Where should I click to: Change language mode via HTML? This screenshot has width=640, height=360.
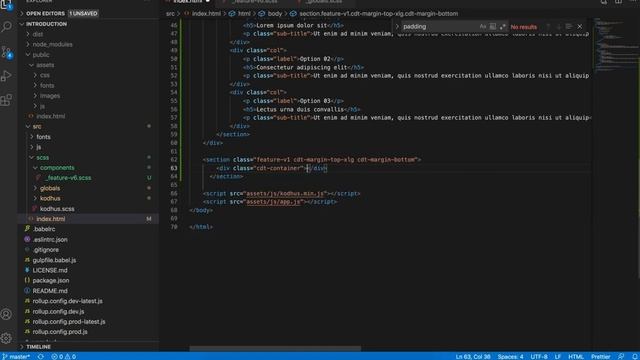point(576,356)
